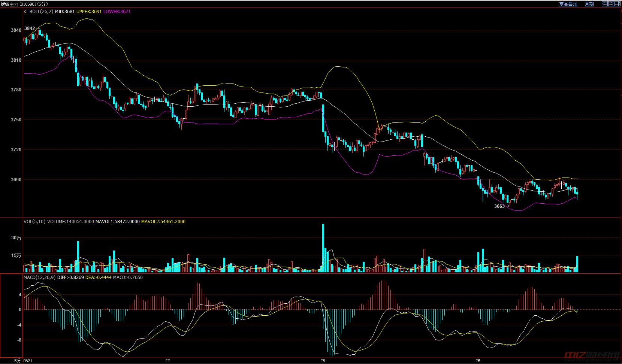Viewport: 622px width, 364px height.
Task: Click the MAVOL2:54361.2000 readout
Action: [x=163, y=222]
